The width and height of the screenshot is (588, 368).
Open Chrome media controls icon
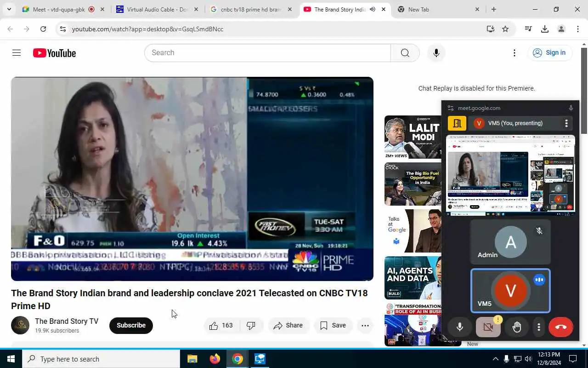coord(528,29)
